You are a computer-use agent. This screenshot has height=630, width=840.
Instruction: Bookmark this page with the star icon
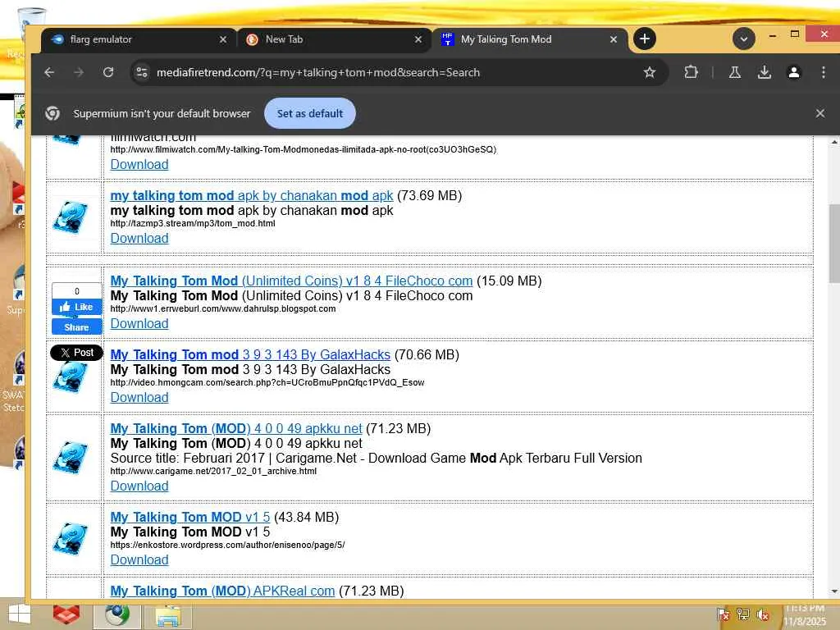650,72
